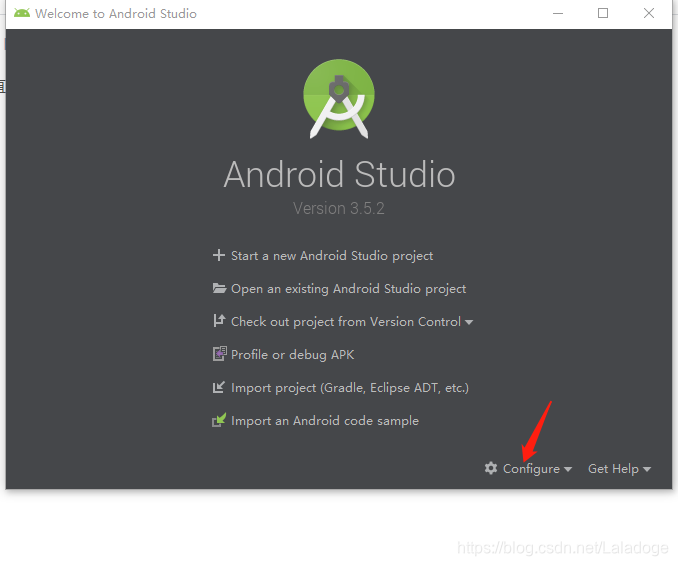This screenshot has width=678, height=566.
Task: Select Profile or debug APK
Action: 292,355
